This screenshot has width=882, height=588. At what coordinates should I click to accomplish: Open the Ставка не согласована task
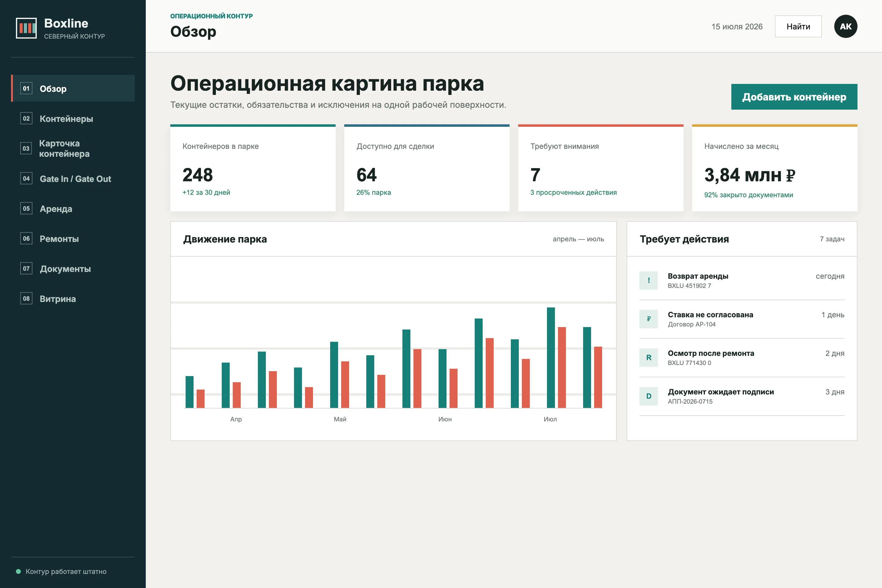[742, 319]
